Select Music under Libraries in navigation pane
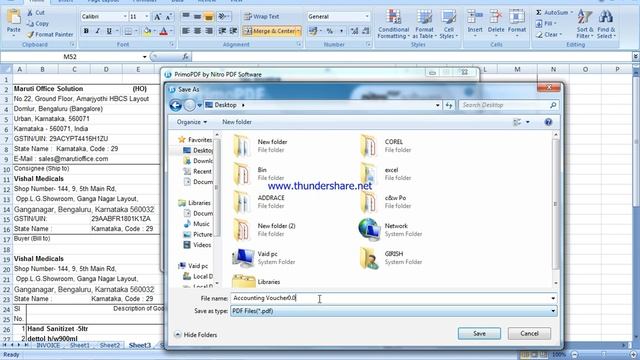Viewport: 640px width, 360px height. (198, 224)
